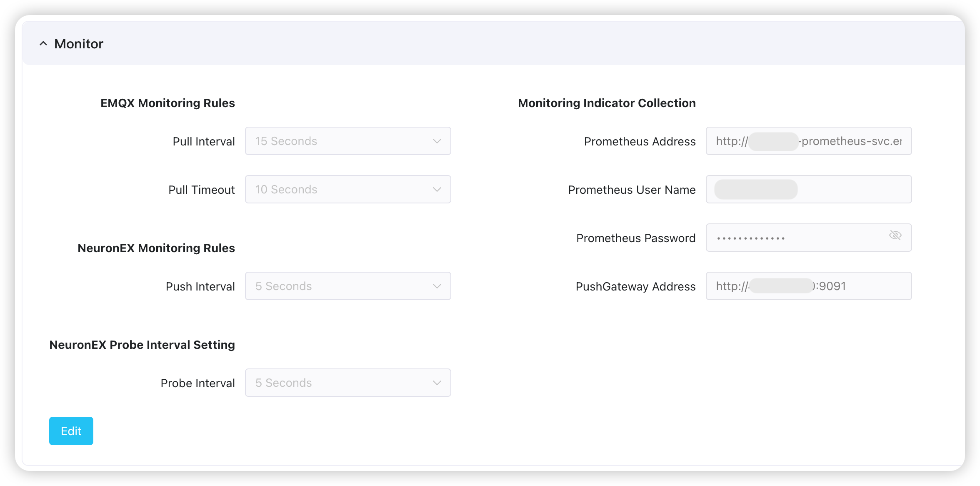Click EMQX Monitoring Rules heading
This screenshot has width=980, height=486.
(x=167, y=103)
